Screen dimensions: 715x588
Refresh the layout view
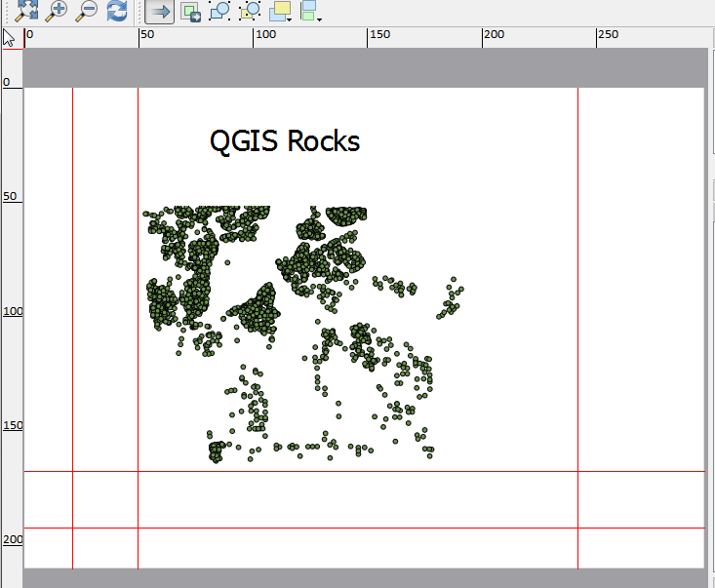click(116, 11)
